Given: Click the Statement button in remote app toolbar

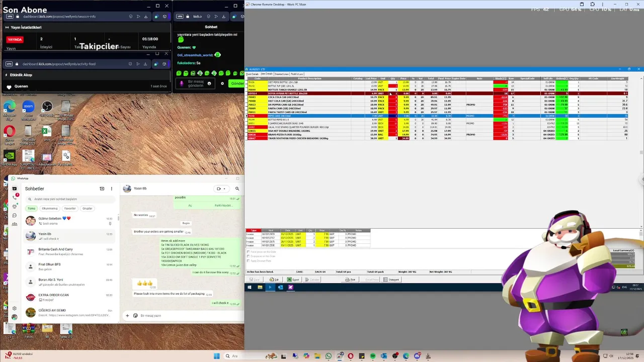Looking at the screenshot, I should tap(391, 280).
